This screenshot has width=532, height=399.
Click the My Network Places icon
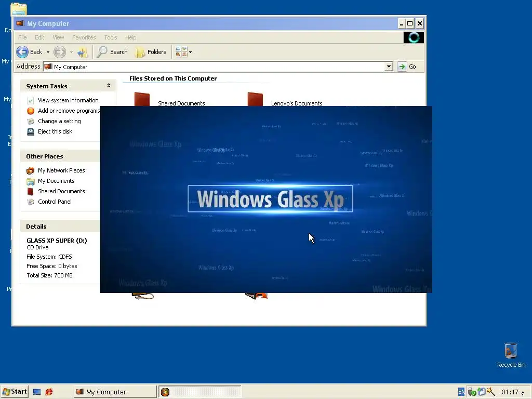[x=31, y=170]
